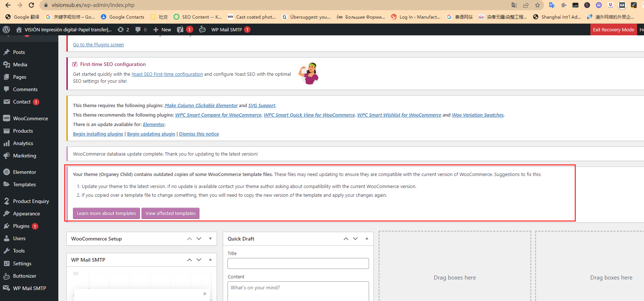The width and height of the screenshot is (644, 301).
Task: Collapse the WP Mail SMTP panel
Action: point(210,260)
